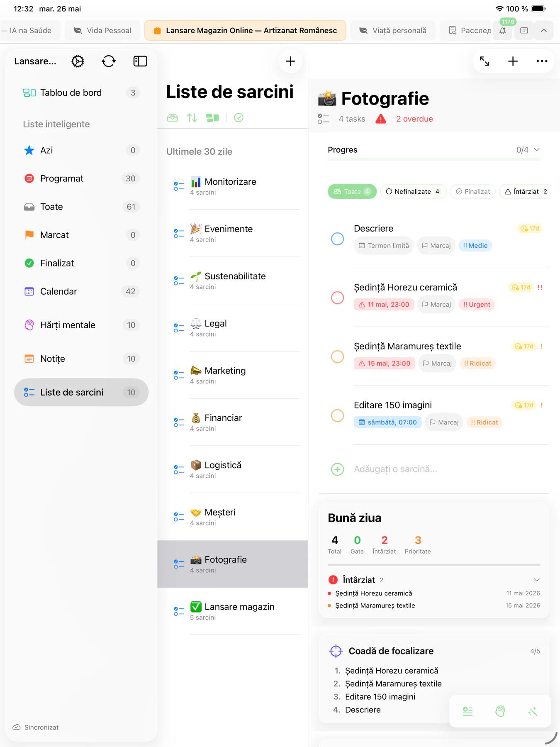The width and height of the screenshot is (560, 747).
Task: Tap the Coadă de focalizare target icon
Action: (336, 651)
